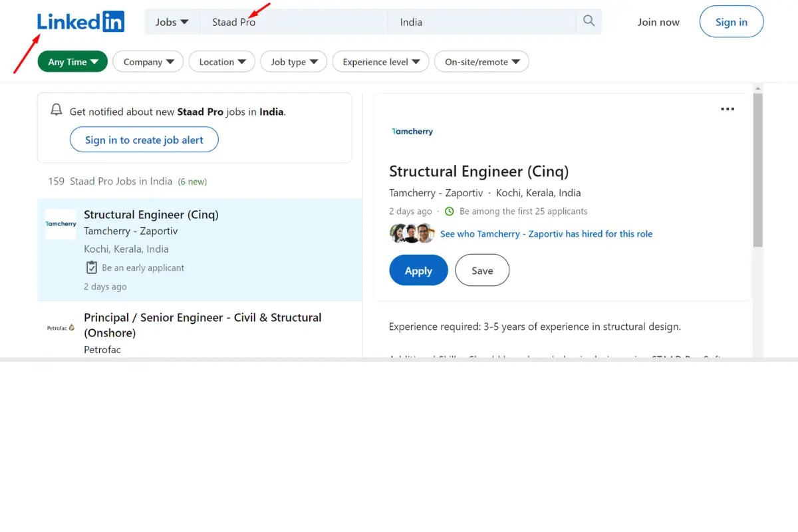Click the 159 Staad Pro Jobs count
This screenshot has width=798, height=532.
[x=110, y=181]
